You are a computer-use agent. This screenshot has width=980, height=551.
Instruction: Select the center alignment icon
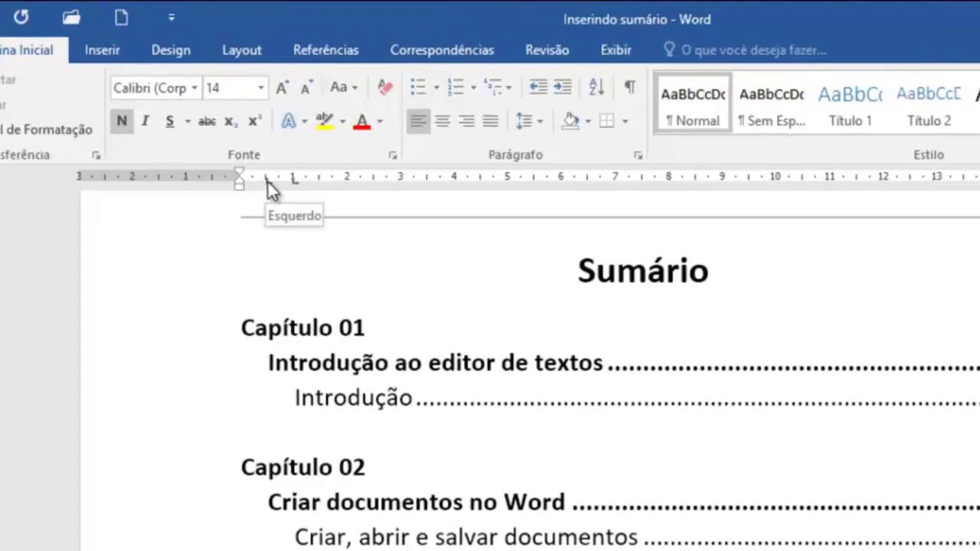[442, 121]
